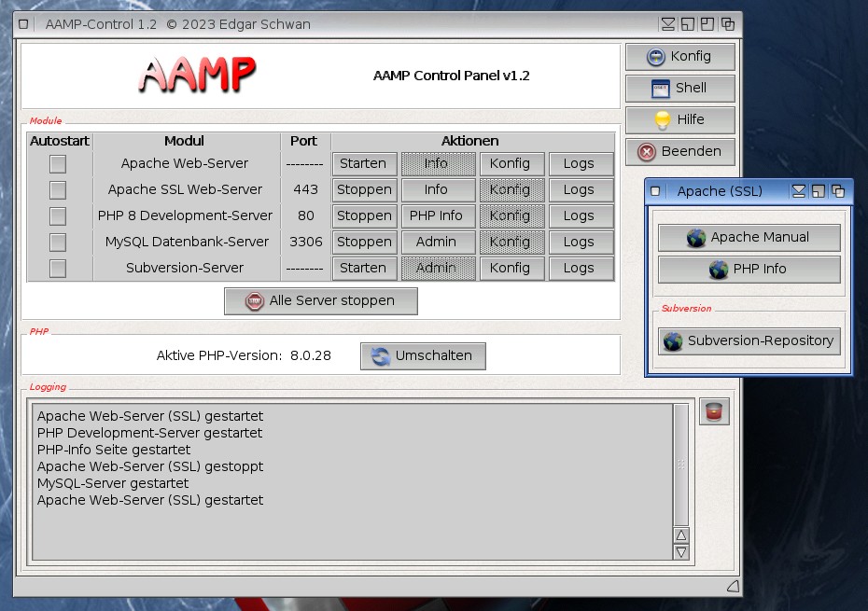Click Umschalten to switch PHP version
Screen dimensions: 868x611
423,356
